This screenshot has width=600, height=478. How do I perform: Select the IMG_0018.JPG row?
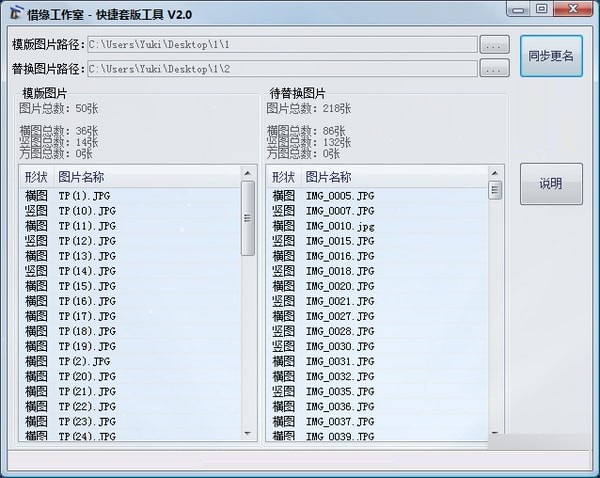[377, 271]
